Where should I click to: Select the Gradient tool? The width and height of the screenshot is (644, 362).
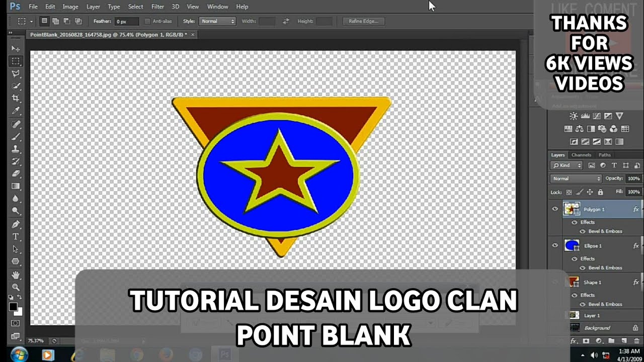click(16, 186)
